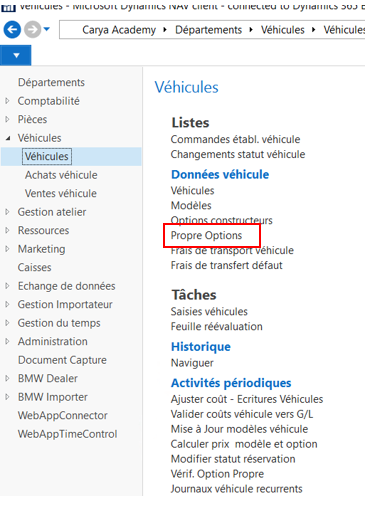Expand the Comptabilité tree node
The image size is (377, 514).
point(7,101)
